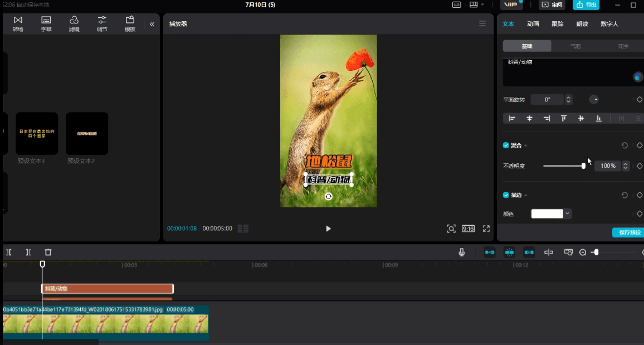Delete selected clip with trash icon
The image size is (644, 345).
coord(48,252)
